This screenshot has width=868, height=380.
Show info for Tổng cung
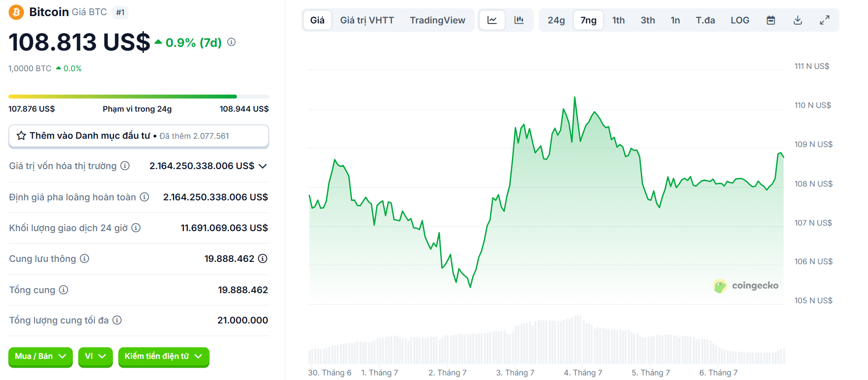[x=64, y=290]
